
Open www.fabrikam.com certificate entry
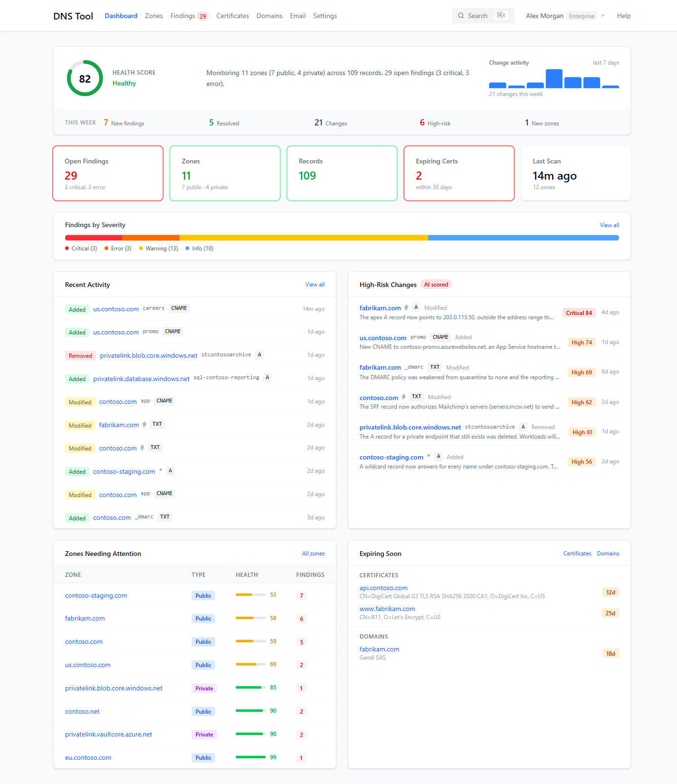tap(387, 609)
